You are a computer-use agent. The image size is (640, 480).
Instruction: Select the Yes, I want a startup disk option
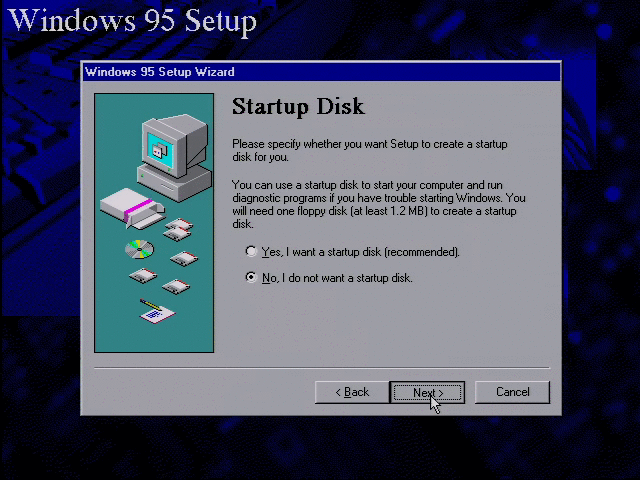point(251,251)
